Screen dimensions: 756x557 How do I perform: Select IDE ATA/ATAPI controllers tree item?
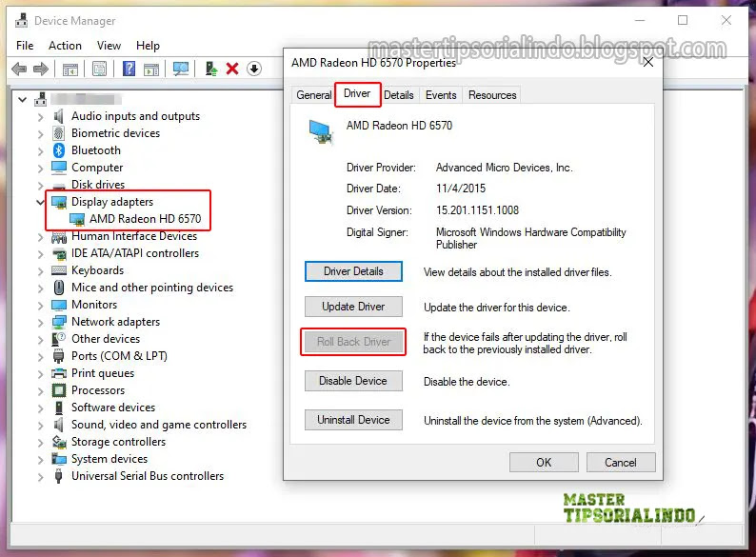[x=135, y=253]
